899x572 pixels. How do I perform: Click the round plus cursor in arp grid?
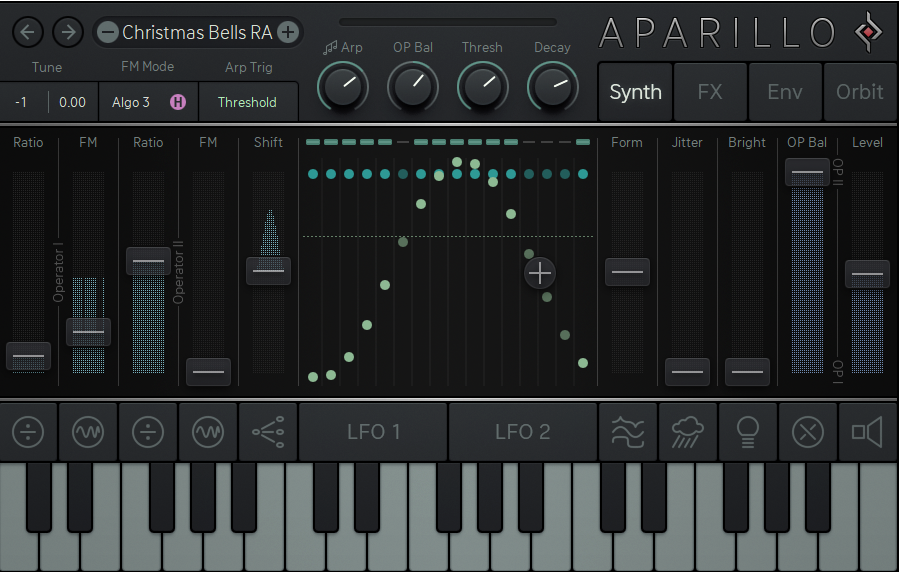[x=540, y=273]
